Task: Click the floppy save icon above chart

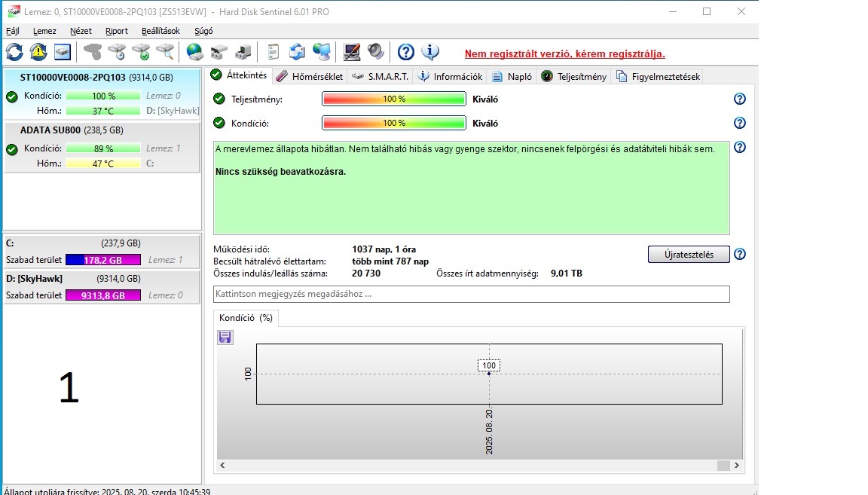Action: pyautogui.click(x=225, y=338)
